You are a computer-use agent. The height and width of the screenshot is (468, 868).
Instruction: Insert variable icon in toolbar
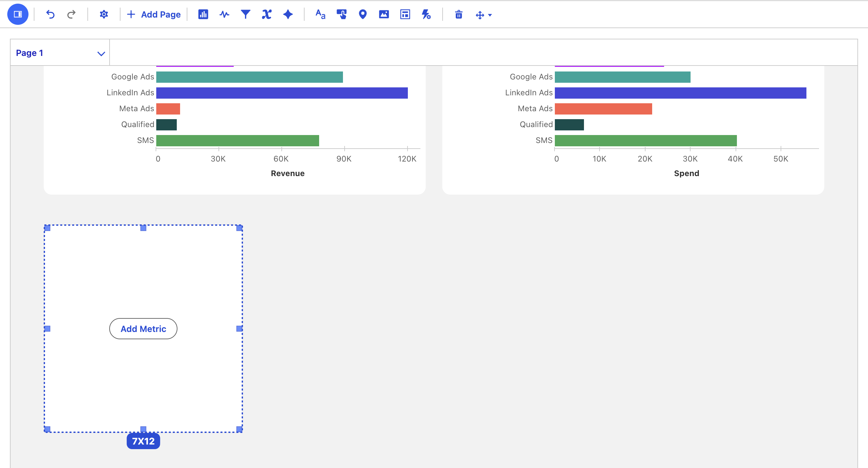click(x=266, y=15)
